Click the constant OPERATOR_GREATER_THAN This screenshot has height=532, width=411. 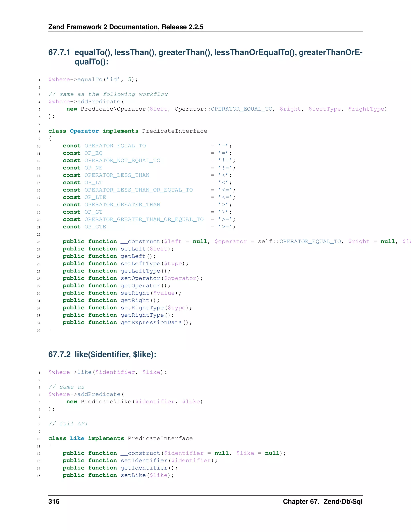coord(122,205)
